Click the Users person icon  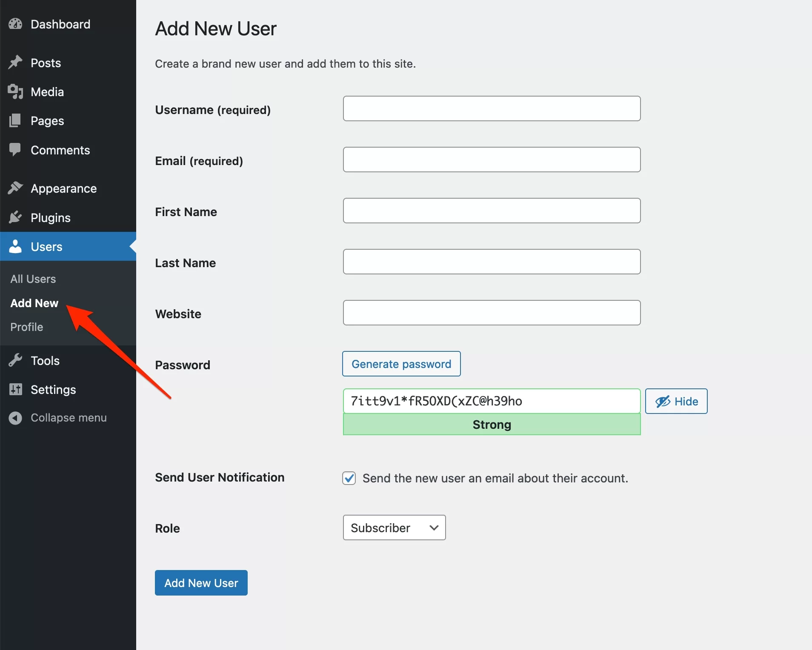tap(15, 246)
